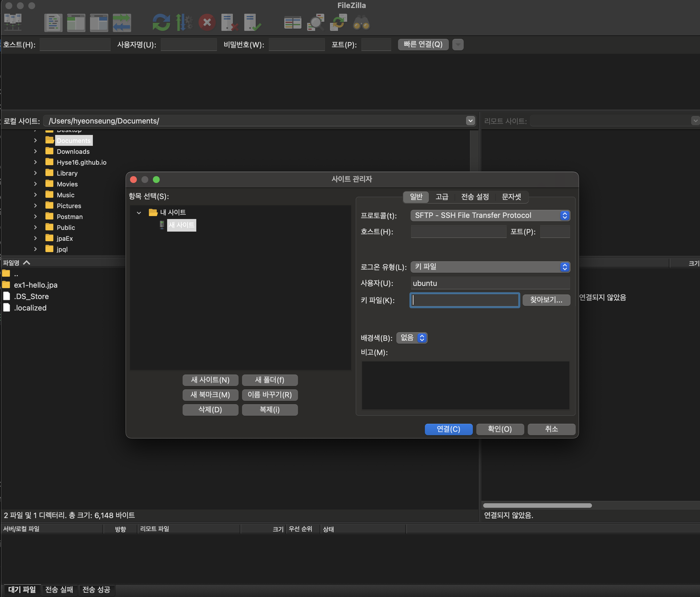
Task: Toggle the local directory tree icon
Action: point(76,23)
